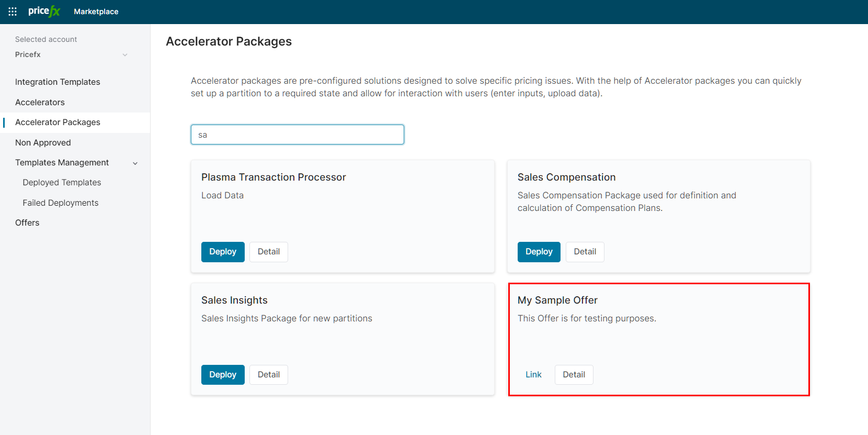Open the Offers page
868x435 pixels.
(x=27, y=222)
